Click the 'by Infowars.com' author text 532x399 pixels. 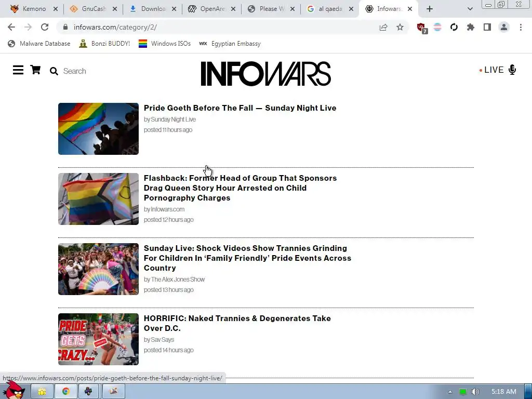point(164,209)
